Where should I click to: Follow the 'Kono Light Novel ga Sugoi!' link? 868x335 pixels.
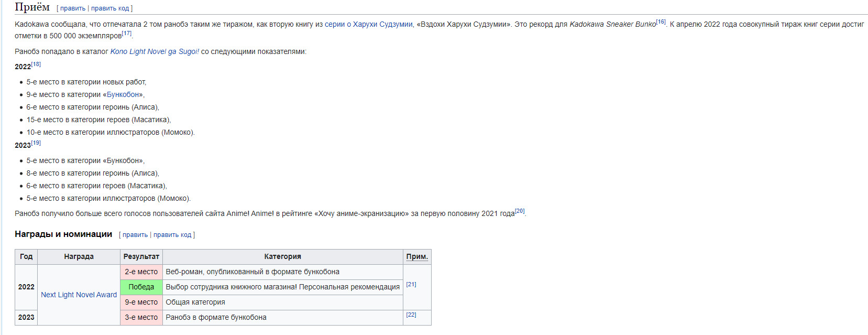155,51
